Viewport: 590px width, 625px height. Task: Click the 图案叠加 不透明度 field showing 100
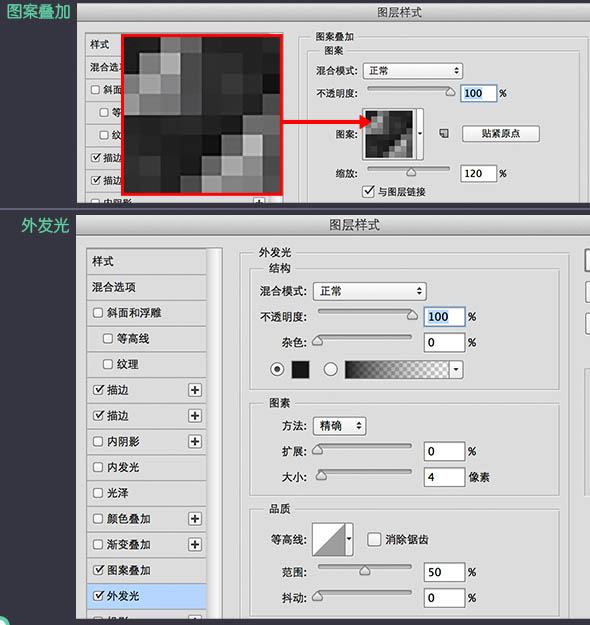478,93
